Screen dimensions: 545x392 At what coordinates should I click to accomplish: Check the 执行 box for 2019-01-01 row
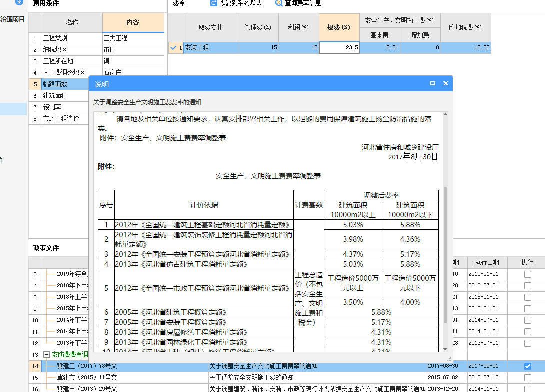(x=528, y=274)
